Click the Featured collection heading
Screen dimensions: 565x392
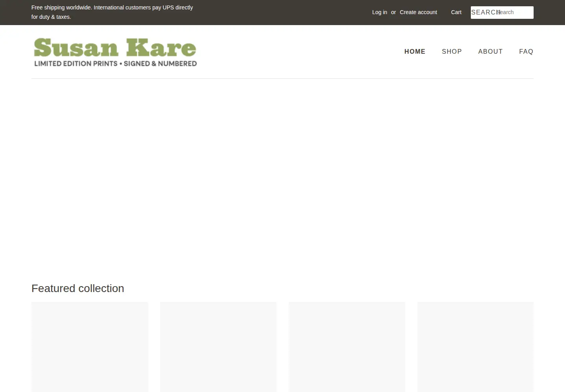(78, 288)
